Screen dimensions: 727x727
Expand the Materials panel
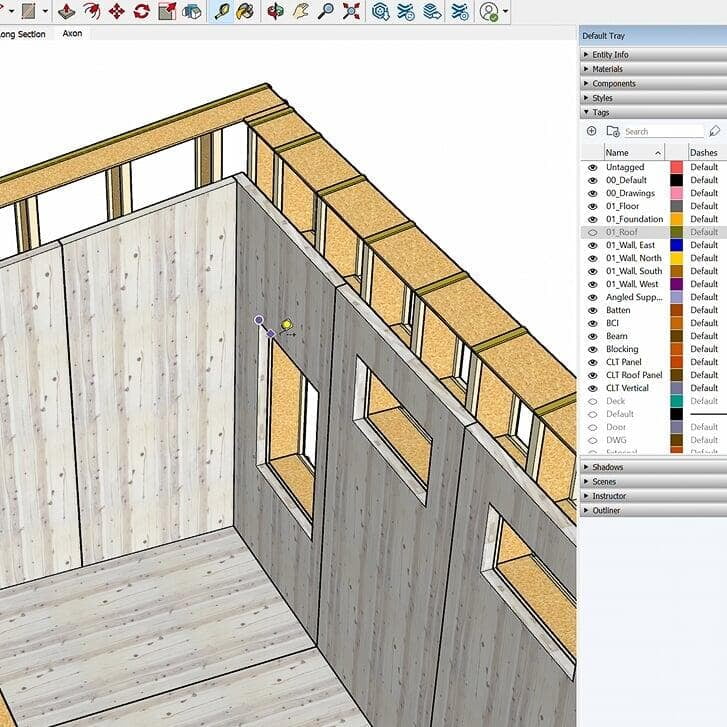pos(607,69)
